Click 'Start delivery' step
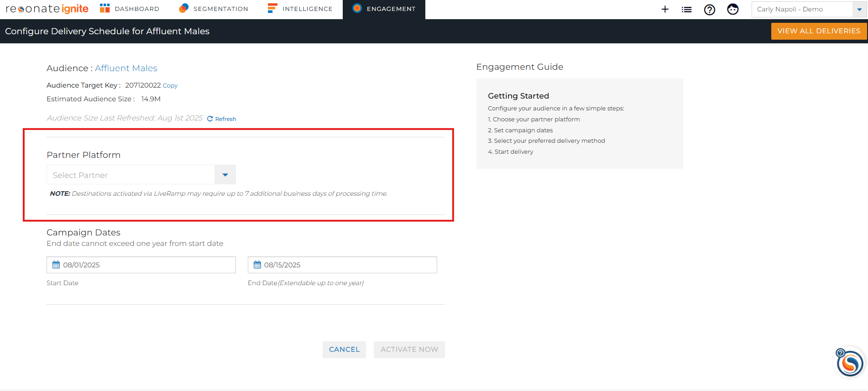This screenshot has height=391, width=868. tap(511, 152)
